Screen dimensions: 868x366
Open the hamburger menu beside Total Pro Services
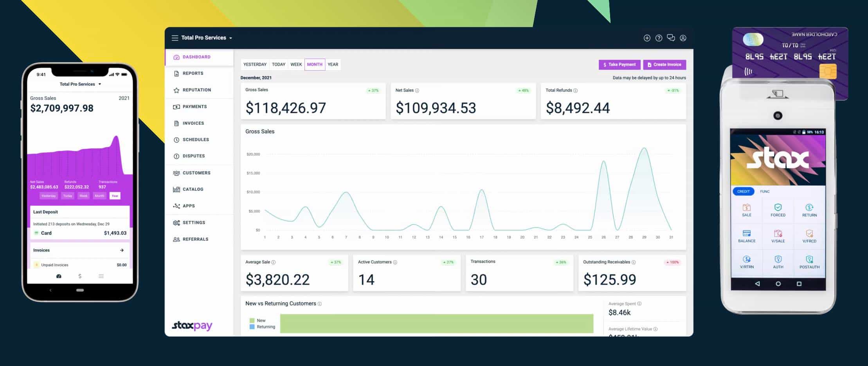(175, 38)
